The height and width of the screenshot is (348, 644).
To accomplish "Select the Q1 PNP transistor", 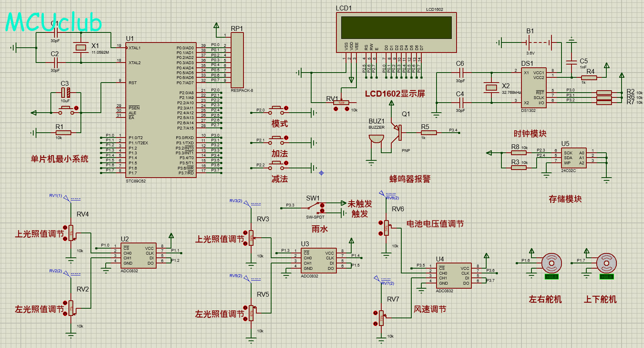I will (398, 133).
